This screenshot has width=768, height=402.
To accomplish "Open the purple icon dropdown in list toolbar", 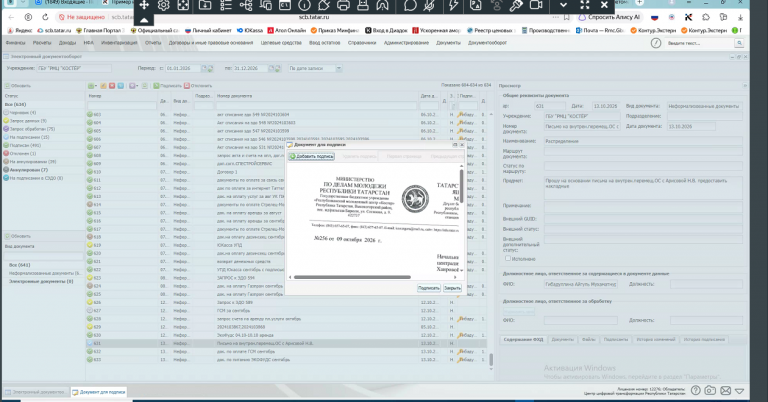I will [x=133, y=86].
